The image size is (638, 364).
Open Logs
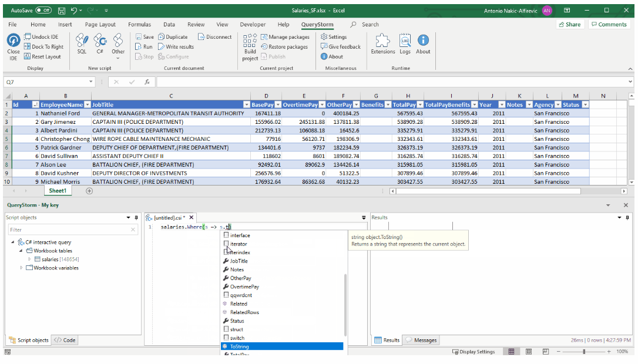click(405, 44)
